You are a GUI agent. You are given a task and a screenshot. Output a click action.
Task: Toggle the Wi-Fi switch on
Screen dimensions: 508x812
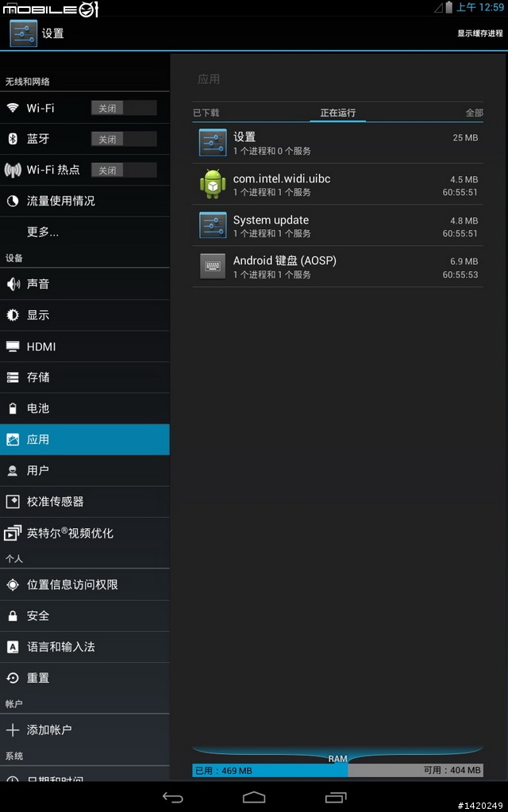coord(124,108)
